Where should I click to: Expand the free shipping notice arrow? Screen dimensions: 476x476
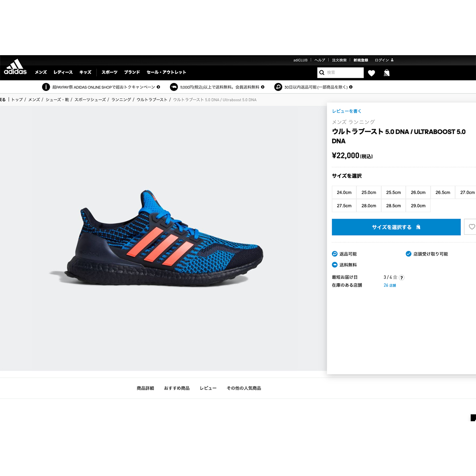(x=263, y=87)
